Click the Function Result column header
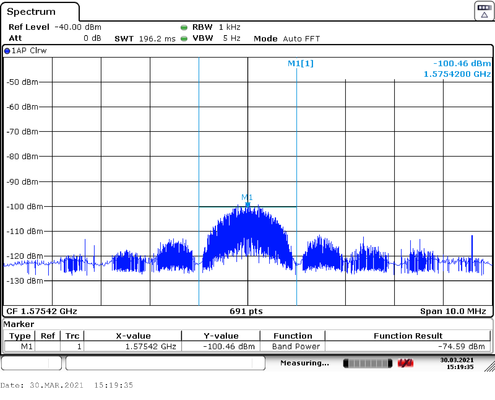The height and width of the screenshot is (400, 495). (x=408, y=336)
